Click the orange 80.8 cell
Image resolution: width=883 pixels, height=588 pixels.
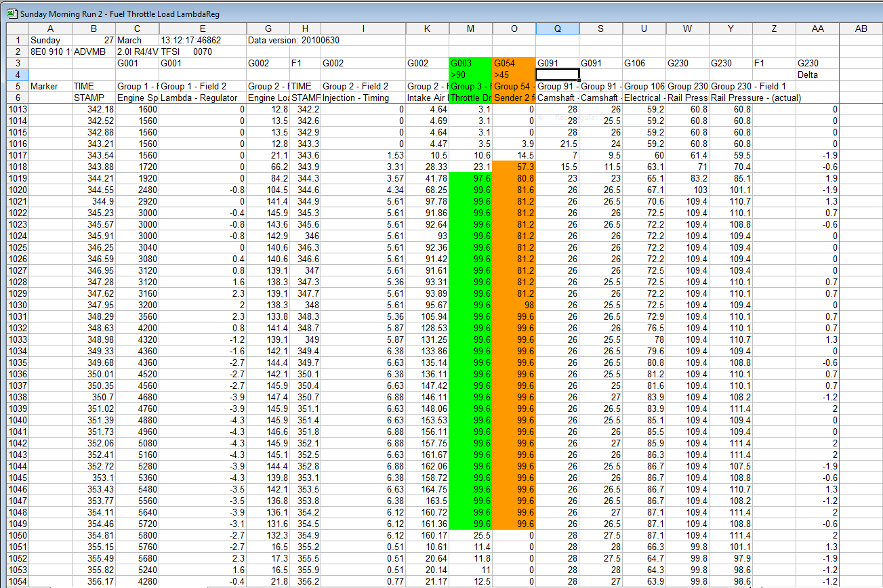(x=514, y=178)
